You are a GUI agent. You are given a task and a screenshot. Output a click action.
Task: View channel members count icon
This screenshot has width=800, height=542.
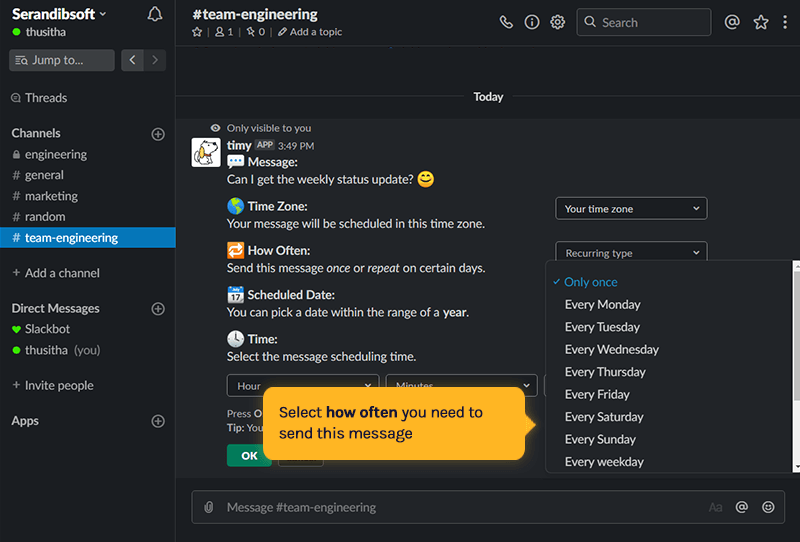click(x=224, y=32)
